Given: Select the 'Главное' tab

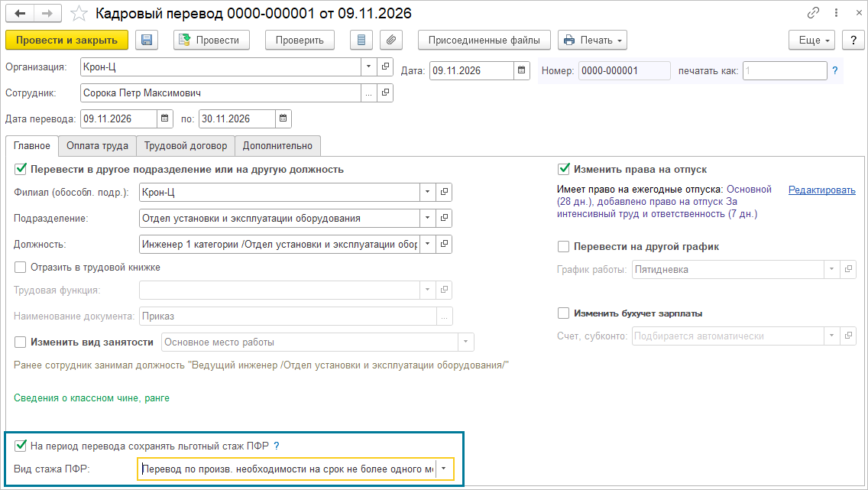Looking at the screenshot, I should click(x=32, y=145).
